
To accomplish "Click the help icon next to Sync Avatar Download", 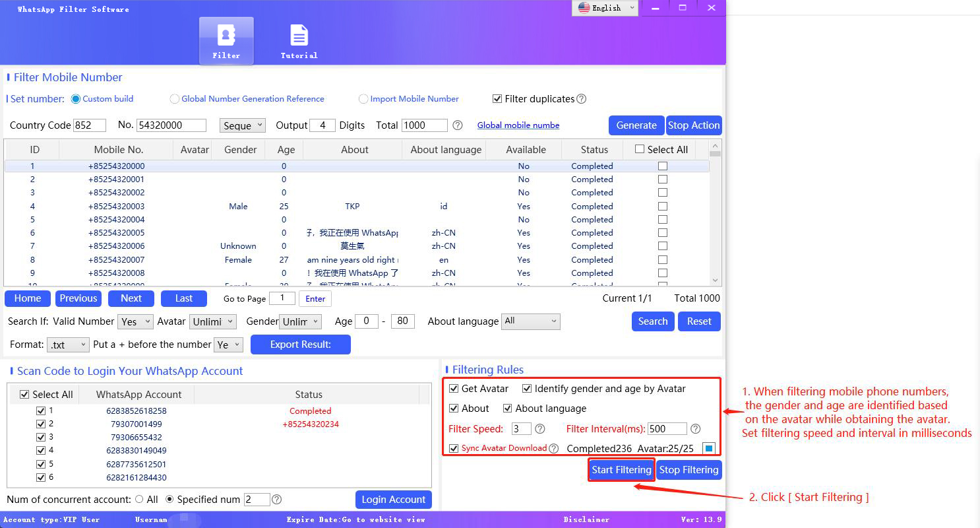I will 554,449.
